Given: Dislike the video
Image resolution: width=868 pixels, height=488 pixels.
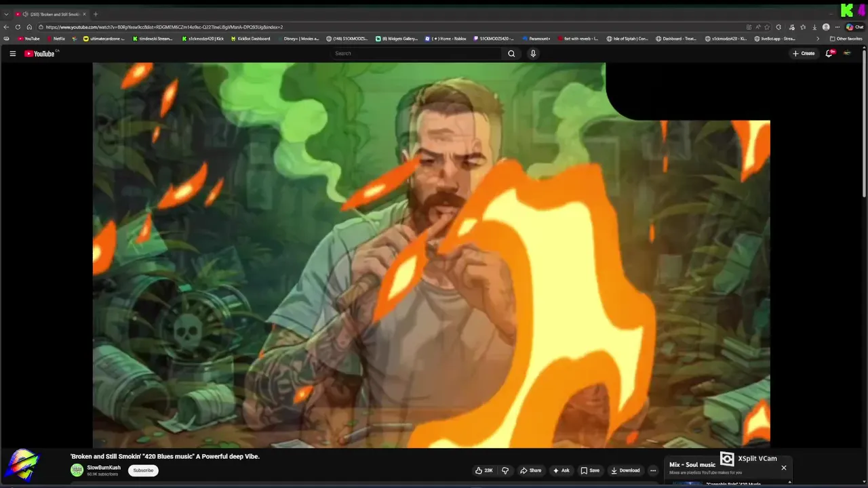Looking at the screenshot, I should click(505, 470).
